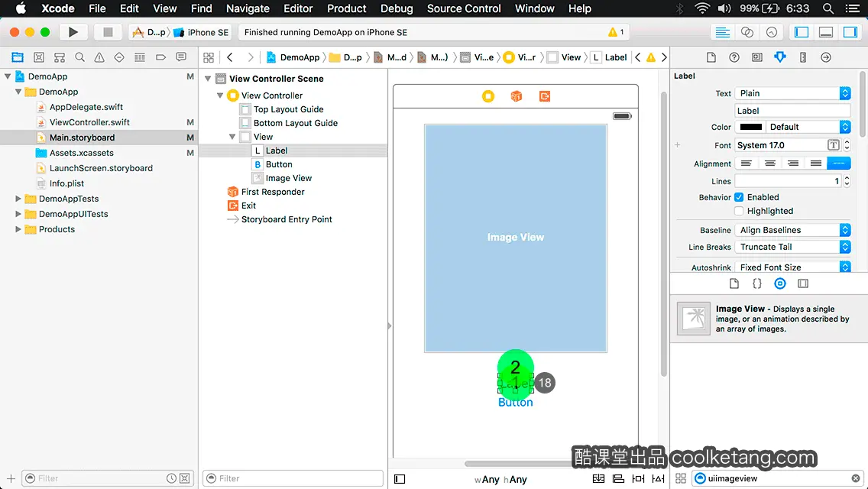
Task: Open the Color Default dropdown
Action: [x=808, y=127]
